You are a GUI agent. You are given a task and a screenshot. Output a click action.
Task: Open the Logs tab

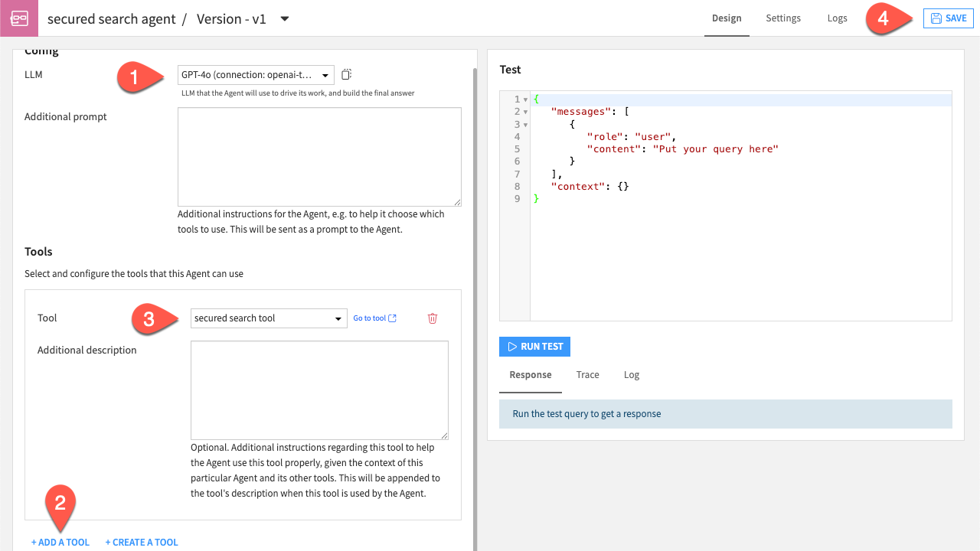(837, 18)
